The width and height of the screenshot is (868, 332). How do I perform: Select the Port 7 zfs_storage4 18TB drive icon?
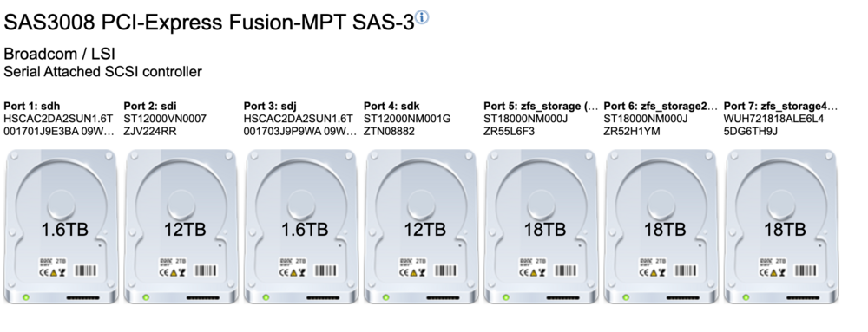coord(782,226)
